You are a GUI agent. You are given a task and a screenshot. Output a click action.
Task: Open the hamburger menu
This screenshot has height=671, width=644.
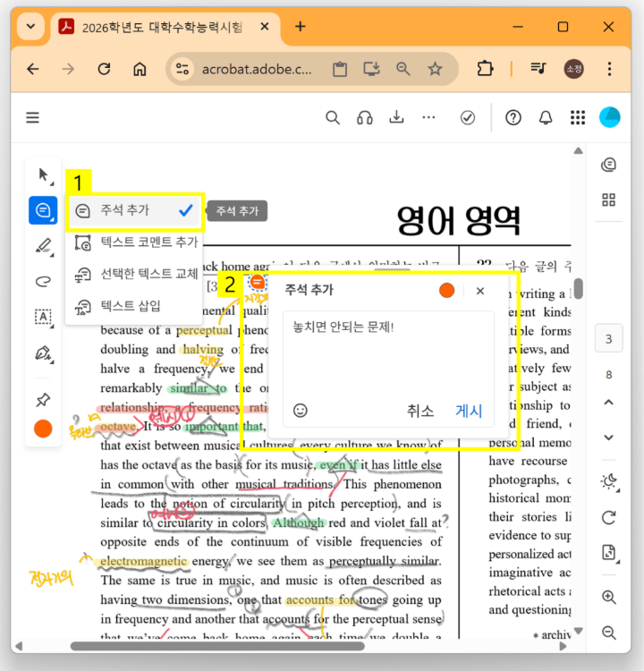[x=32, y=117]
